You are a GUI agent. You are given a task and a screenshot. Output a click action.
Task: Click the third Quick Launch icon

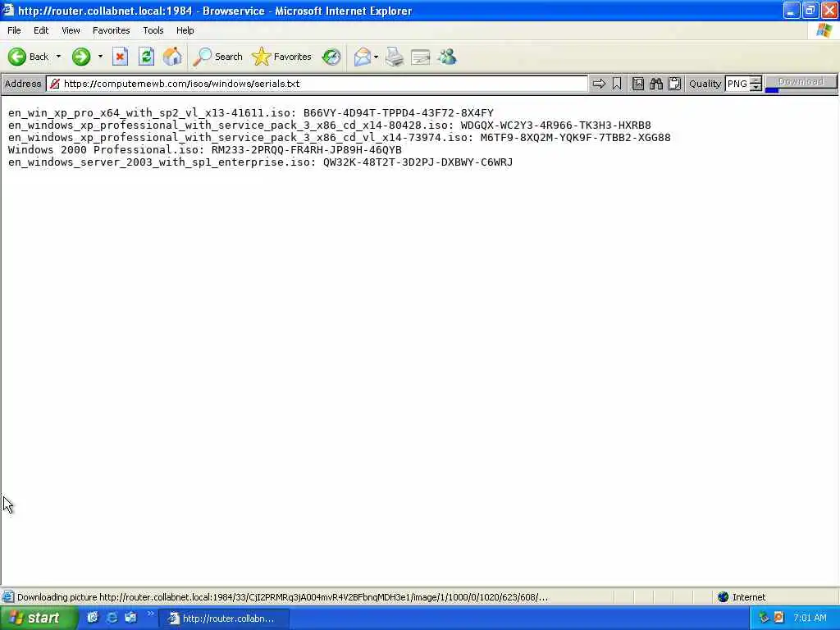point(130,618)
